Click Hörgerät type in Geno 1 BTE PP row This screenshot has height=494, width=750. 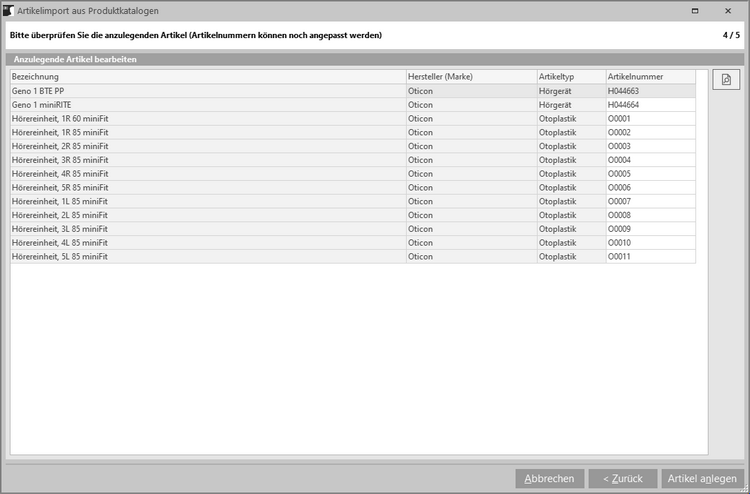coord(572,91)
